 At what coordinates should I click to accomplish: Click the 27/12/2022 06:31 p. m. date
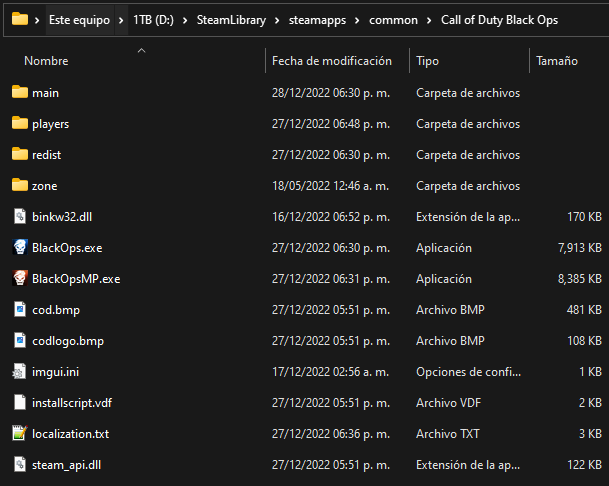pos(331,279)
